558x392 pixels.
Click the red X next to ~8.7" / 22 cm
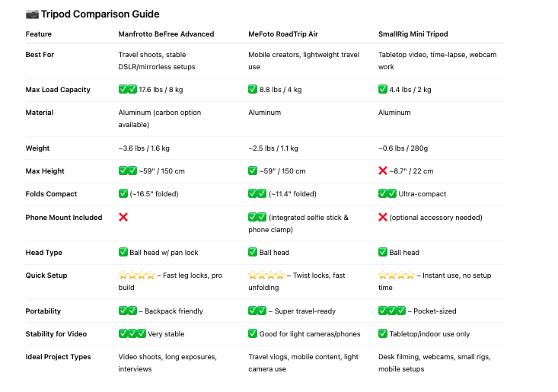tap(383, 171)
